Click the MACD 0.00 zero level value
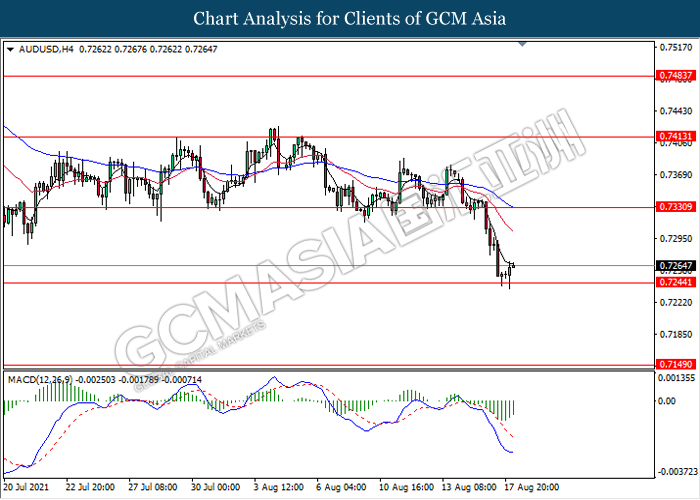 click(x=667, y=401)
